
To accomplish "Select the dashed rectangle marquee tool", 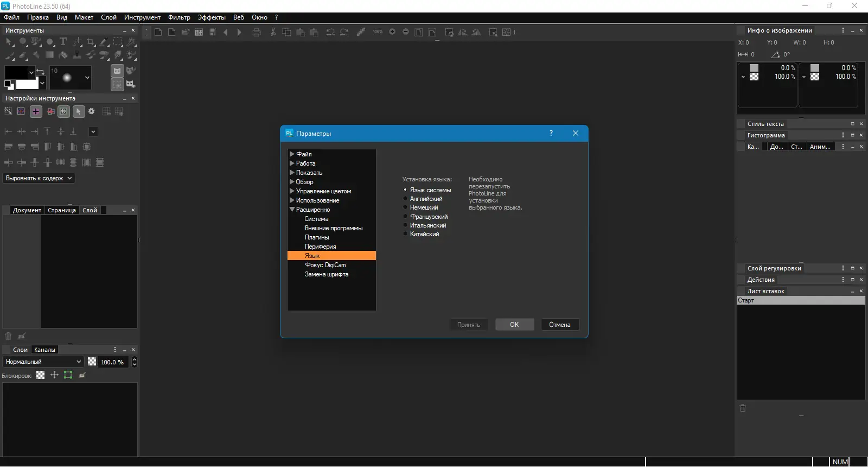I will click(118, 42).
